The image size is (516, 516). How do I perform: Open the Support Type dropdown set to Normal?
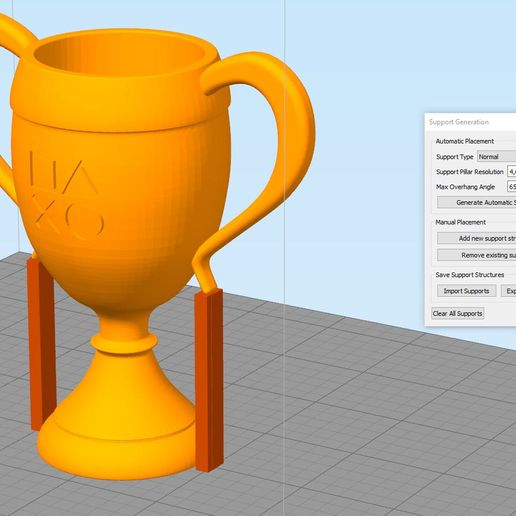tap(497, 156)
